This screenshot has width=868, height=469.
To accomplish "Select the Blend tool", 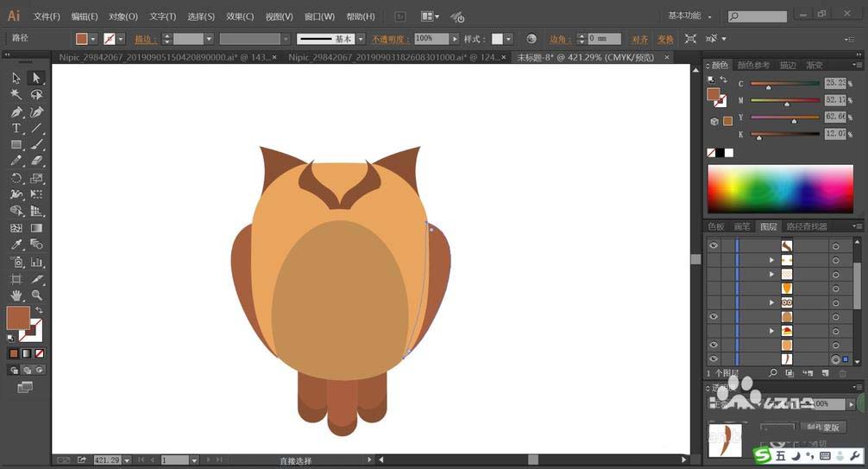I will (36, 244).
